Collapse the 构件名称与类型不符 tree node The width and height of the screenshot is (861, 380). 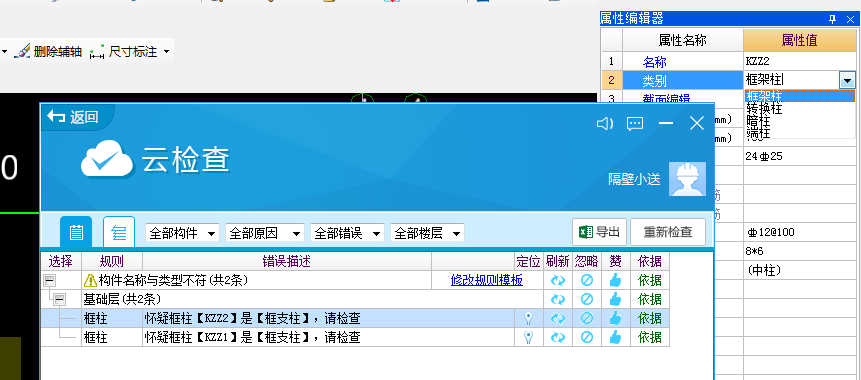pos(49,281)
